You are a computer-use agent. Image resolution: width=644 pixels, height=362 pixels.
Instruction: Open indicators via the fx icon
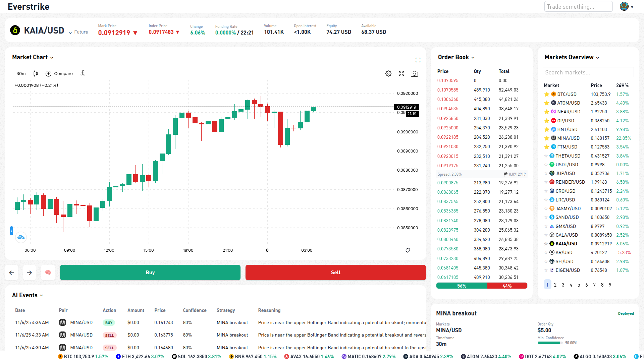(x=83, y=73)
